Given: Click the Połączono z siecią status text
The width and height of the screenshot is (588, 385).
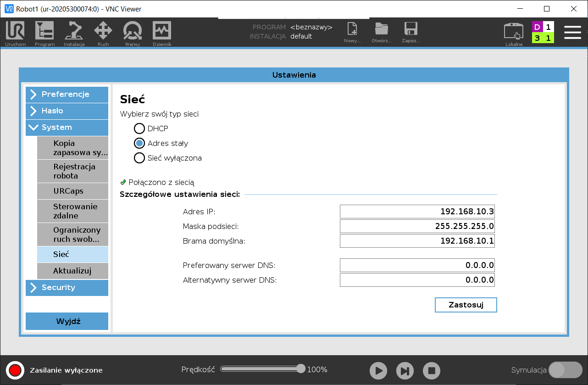Looking at the screenshot, I should tap(161, 182).
